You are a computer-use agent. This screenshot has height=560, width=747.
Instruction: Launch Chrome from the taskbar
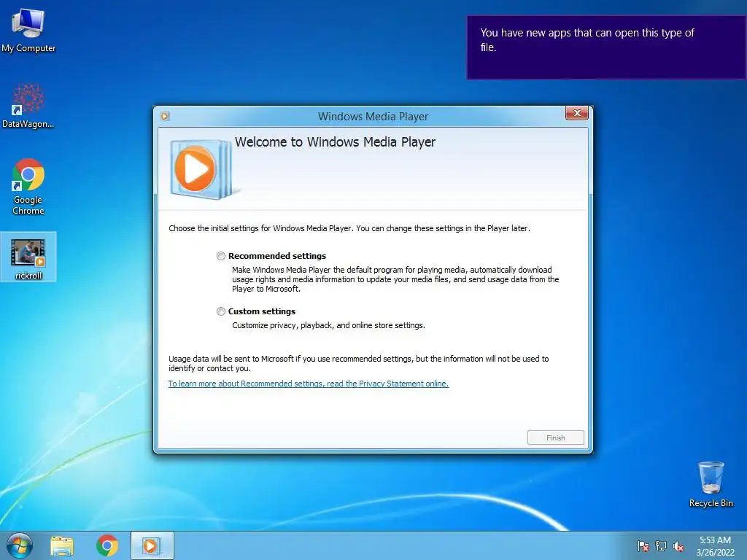pyautogui.click(x=107, y=545)
